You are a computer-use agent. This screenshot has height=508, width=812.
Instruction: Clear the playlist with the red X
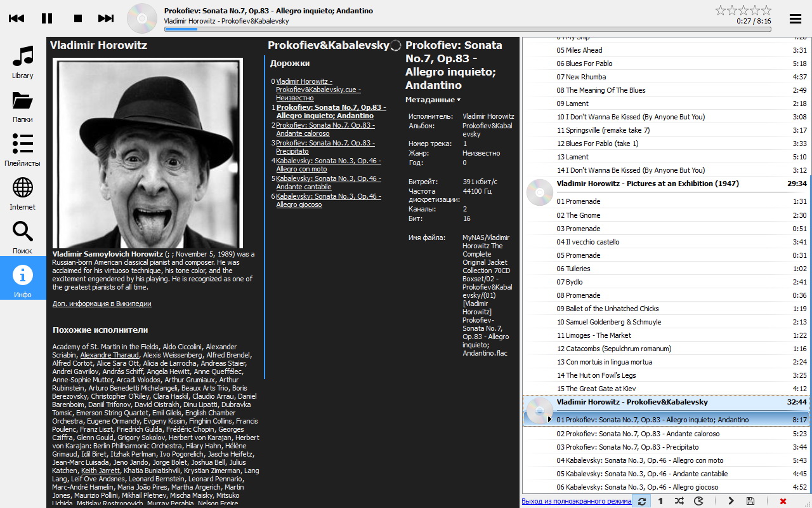(x=783, y=501)
